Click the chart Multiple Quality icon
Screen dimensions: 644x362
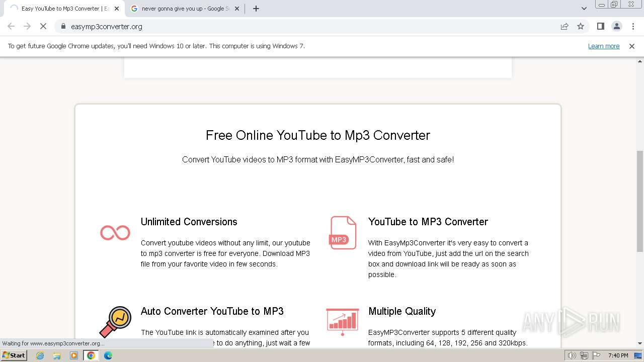click(343, 322)
